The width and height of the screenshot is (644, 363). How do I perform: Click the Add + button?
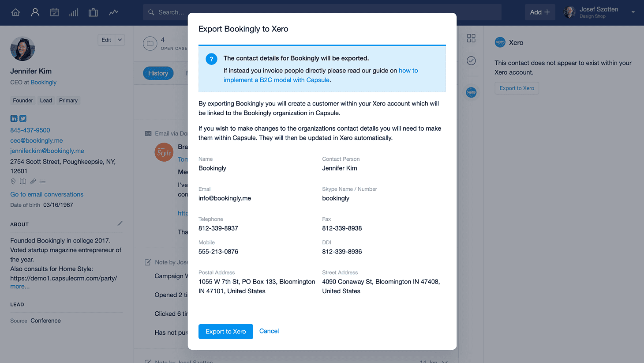540,12
